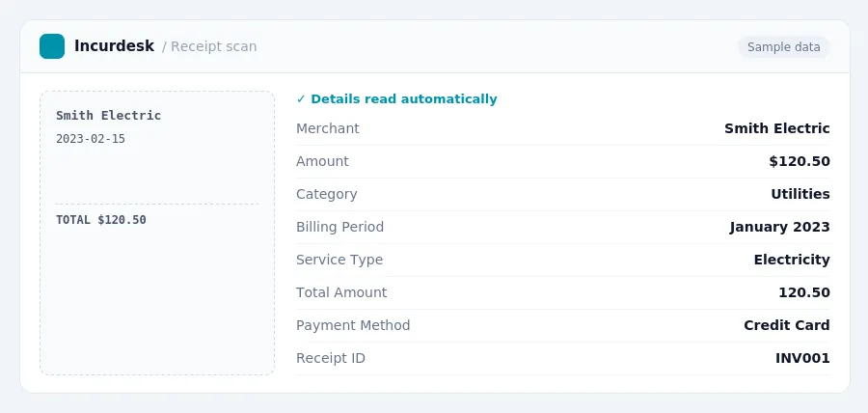
Task: Click the Smith Electric title on receipt preview
Action: (x=108, y=116)
